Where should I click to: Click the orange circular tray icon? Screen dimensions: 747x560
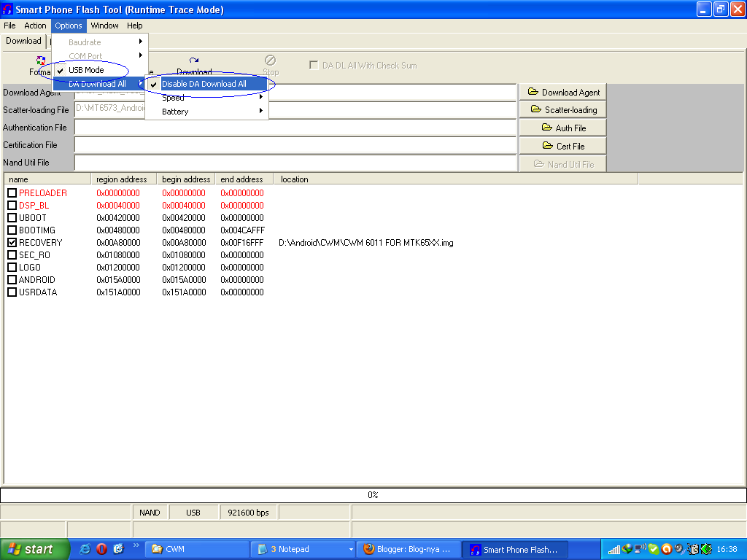tap(667, 549)
